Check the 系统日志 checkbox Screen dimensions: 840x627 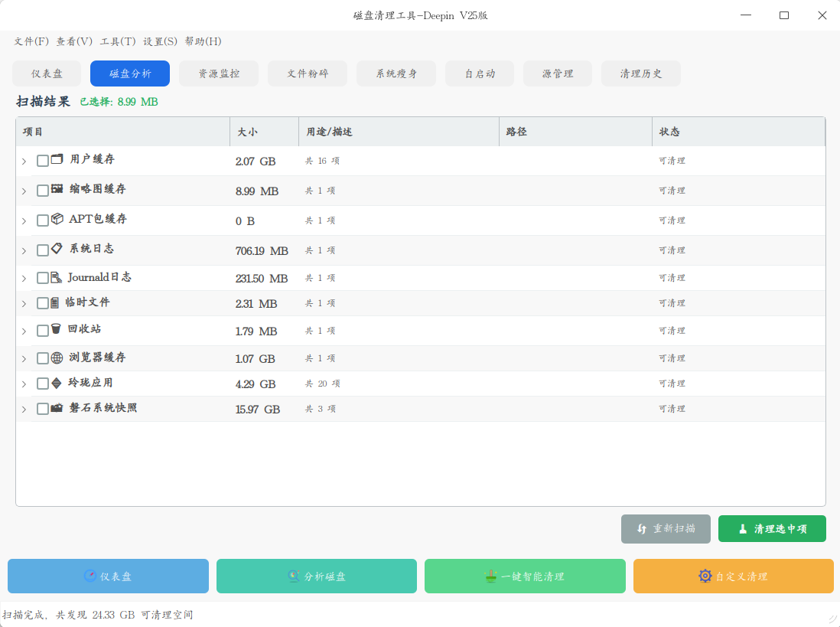43,250
